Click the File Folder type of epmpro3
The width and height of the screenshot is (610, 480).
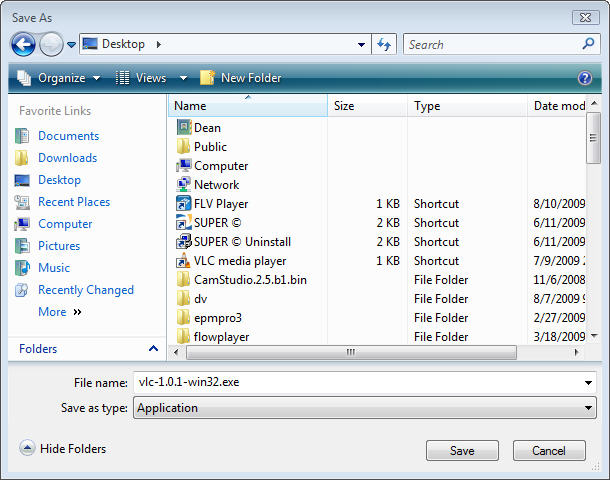click(x=441, y=318)
